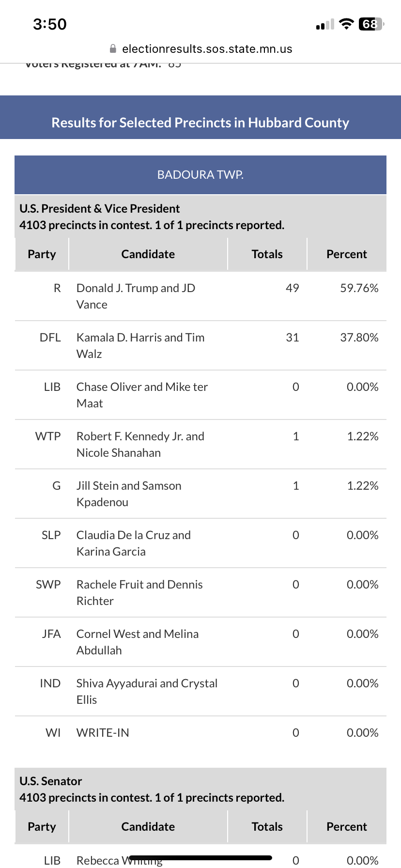The image size is (401, 868).
Task: Tap the home indicator bar at bottom
Action: [200, 858]
